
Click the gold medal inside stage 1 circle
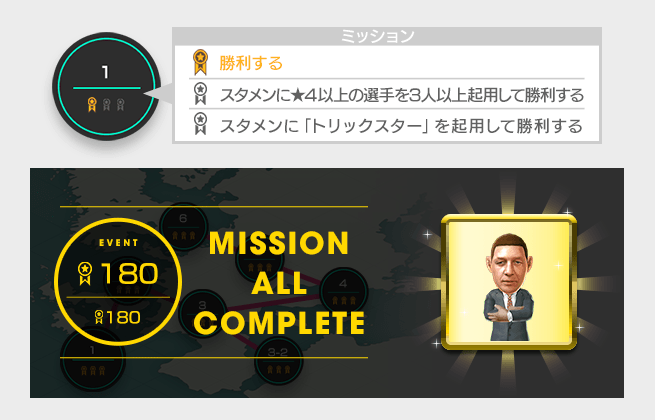click(x=92, y=104)
